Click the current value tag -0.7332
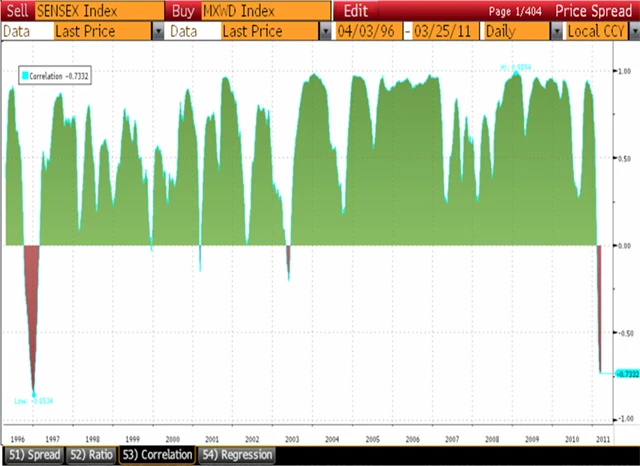This screenshot has width=640, height=466. (x=626, y=373)
